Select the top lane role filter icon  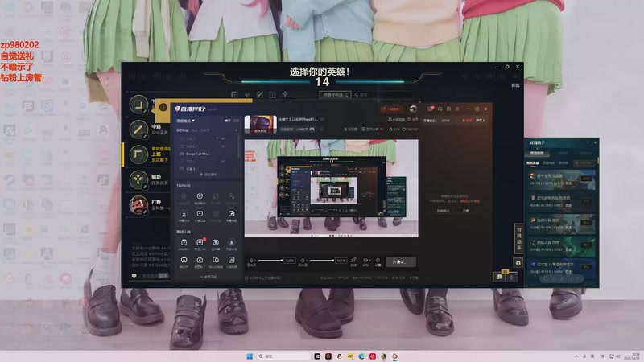pyautogui.click(x=234, y=94)
